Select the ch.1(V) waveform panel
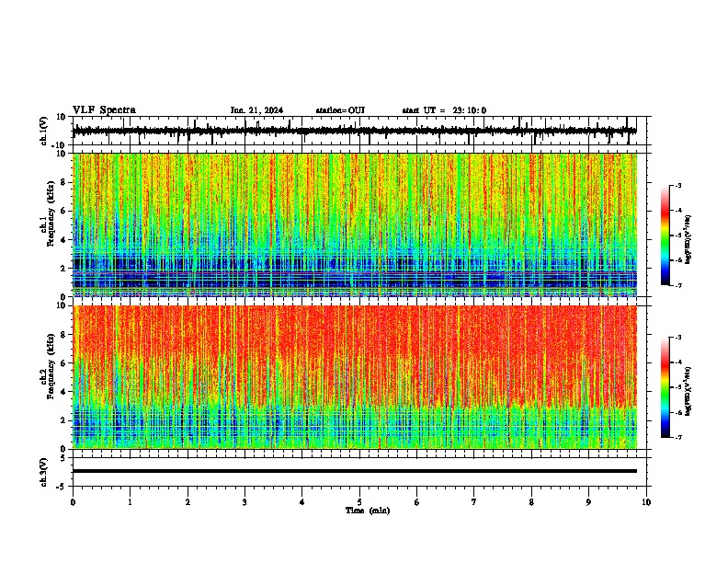 tap(359, 131)
